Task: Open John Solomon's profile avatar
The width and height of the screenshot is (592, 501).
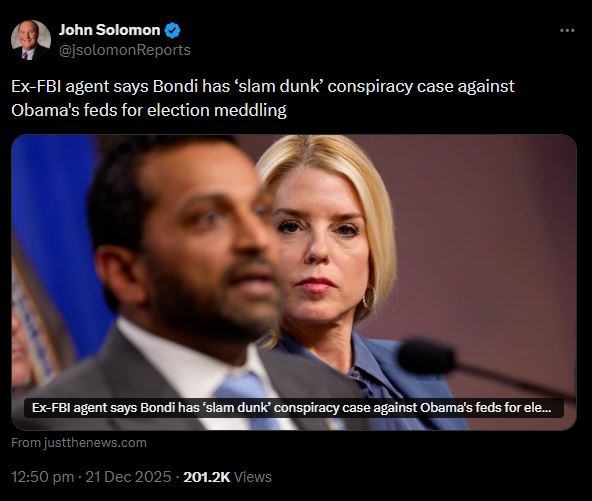Action: (31, 40)
